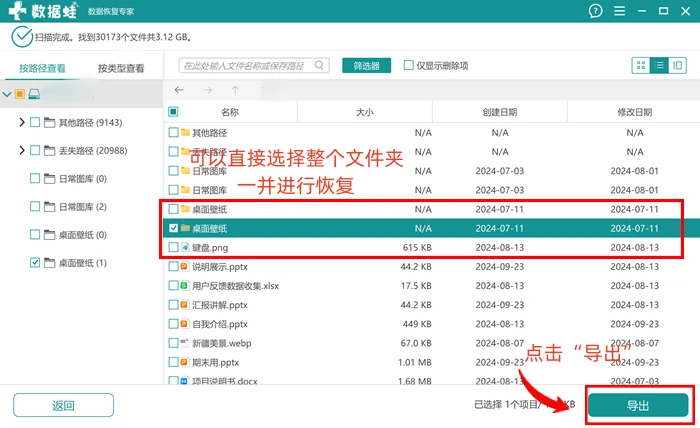Screen dimensions: 700x428
Task: Click the 导出 export button
Action: tap(638, 405)
